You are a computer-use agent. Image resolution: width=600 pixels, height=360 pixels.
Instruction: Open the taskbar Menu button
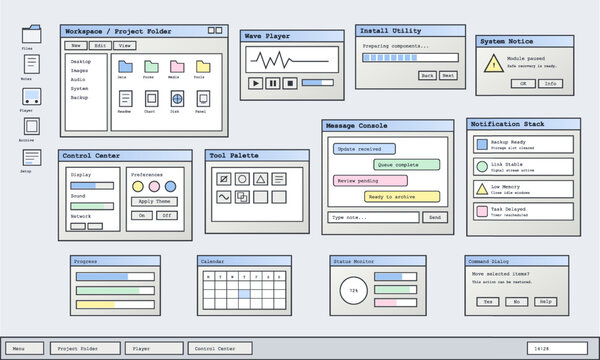tap(25, 349)
